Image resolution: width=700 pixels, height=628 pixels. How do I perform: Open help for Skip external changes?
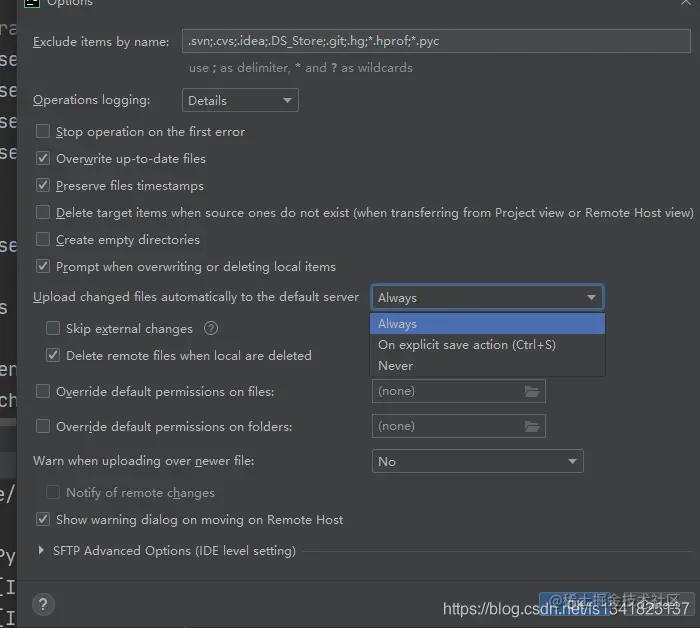(x=211, y=329)
